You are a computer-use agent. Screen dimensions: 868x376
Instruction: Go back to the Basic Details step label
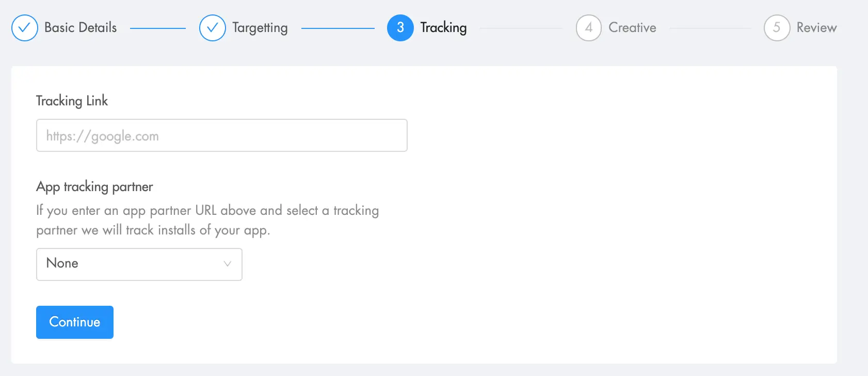[x=81, y=28]
